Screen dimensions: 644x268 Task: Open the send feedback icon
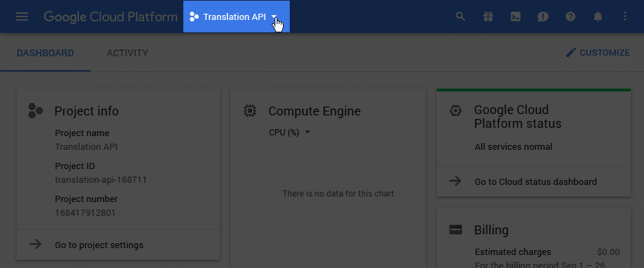coord(543,17)
